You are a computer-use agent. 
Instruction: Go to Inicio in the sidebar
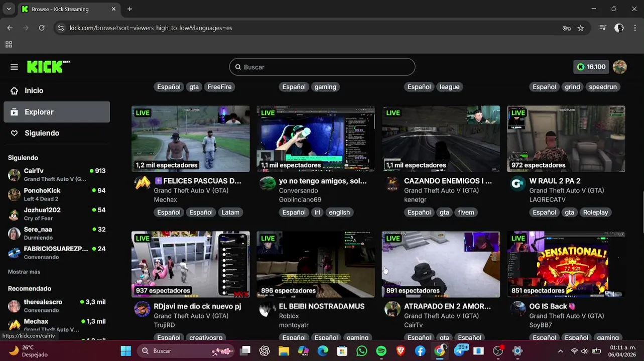coord(57,91)
